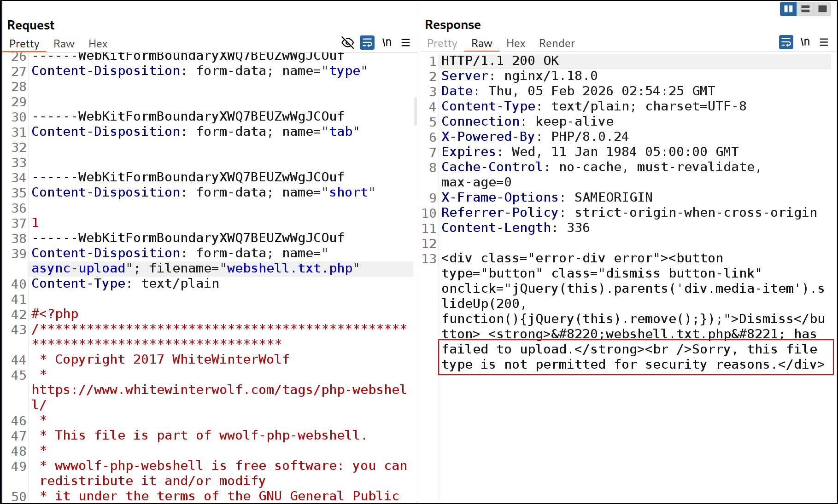Select the Request Pretty tab
The height and width of the screenshot is (504, 838).
coord(24,44)
